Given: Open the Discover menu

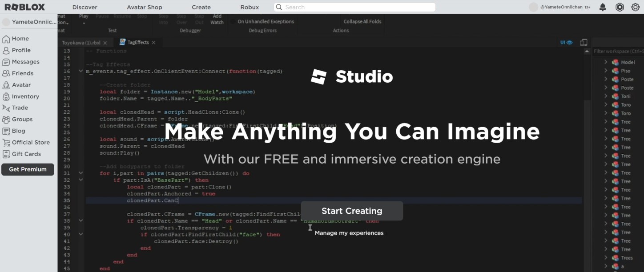Looking at the screenshot, I should pos(85,7).
